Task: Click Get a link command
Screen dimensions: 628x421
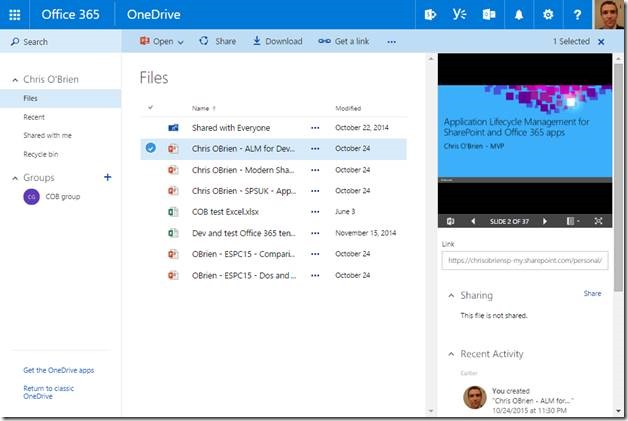Action: [x=344, y=41]
